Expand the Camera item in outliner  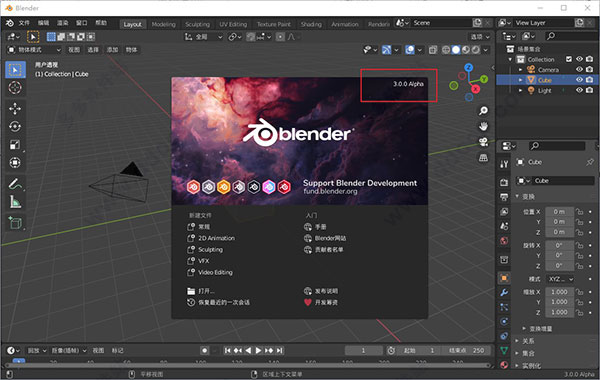coord(520,70)
